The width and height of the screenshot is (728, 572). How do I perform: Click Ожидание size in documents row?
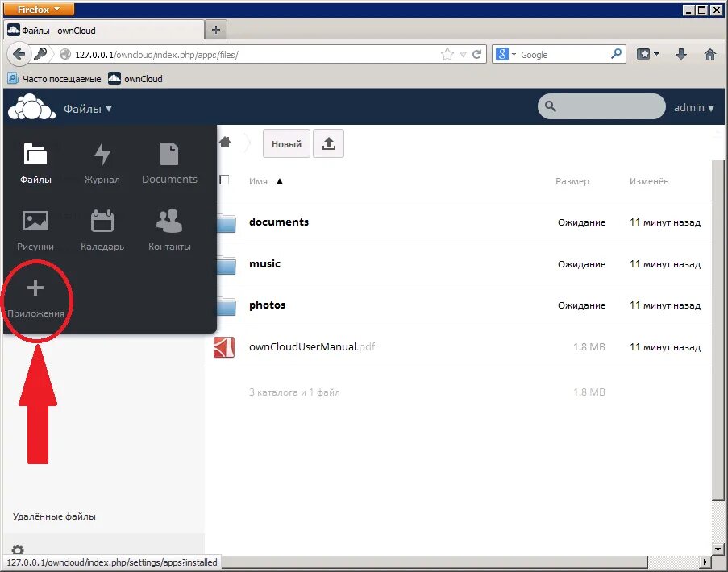(581, 222)
